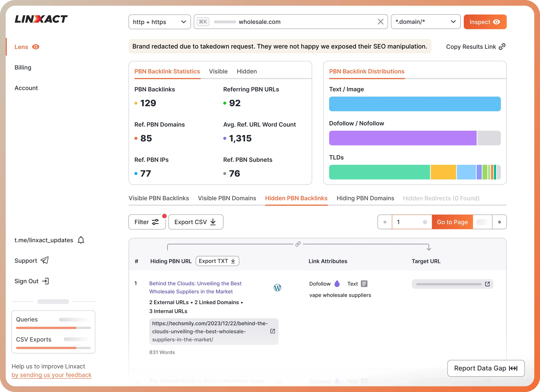This screenshot has height=392, width=540.
Task: Select the Hidden statistics tab
Action: [x=247, y=71]
